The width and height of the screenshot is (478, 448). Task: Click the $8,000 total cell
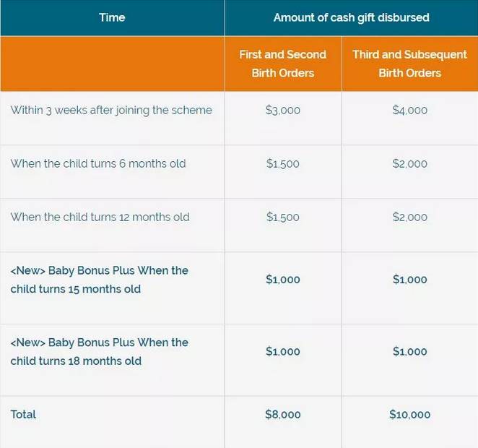pos(283,415)
